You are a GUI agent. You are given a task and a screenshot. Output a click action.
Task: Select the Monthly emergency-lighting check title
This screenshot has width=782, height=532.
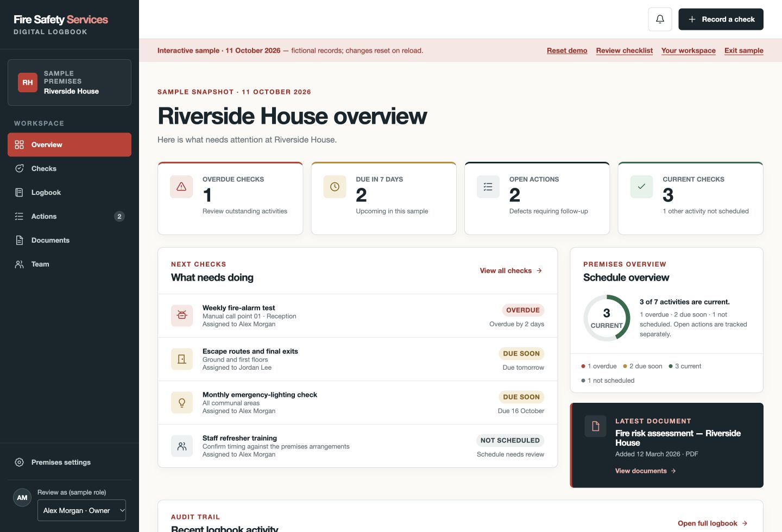[260, 395]
